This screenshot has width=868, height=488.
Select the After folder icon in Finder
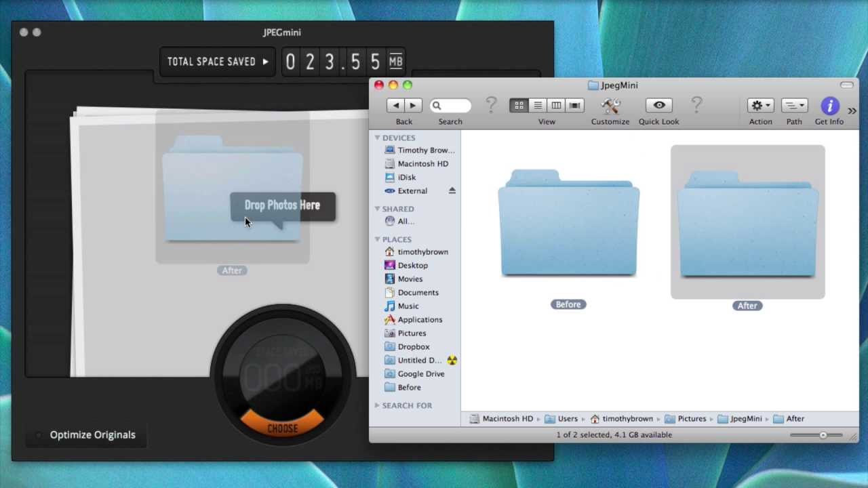coord(748,223)
